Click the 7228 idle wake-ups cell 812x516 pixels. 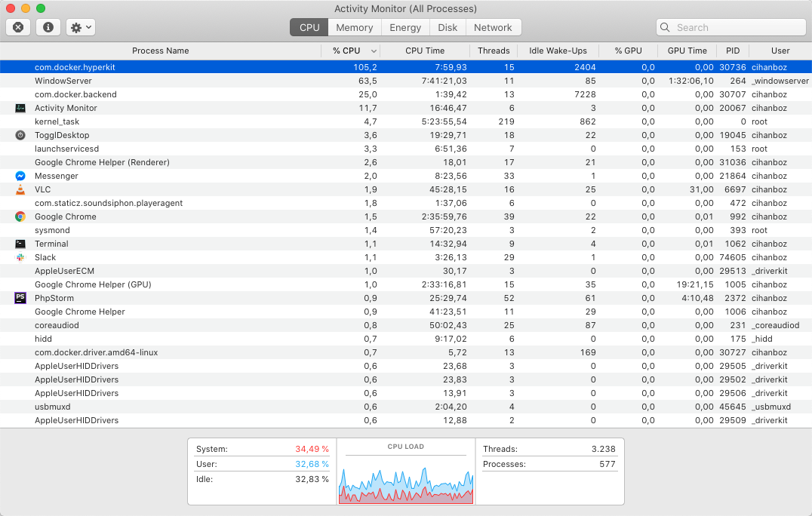click(585, 94)
